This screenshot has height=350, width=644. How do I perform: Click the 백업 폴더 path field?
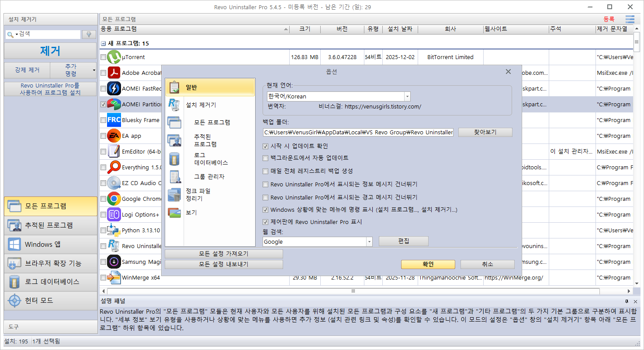click(359, 132)
